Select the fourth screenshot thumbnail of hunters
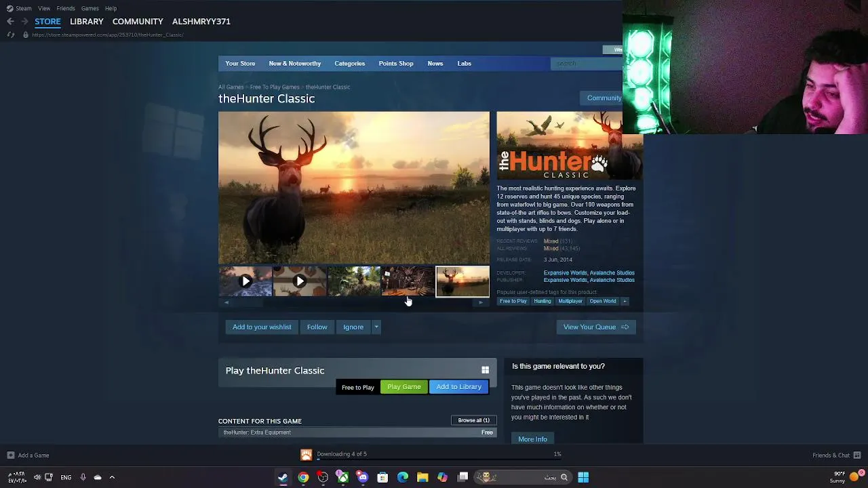The height and width of the screenshot is (488, 868). point(408,281)
